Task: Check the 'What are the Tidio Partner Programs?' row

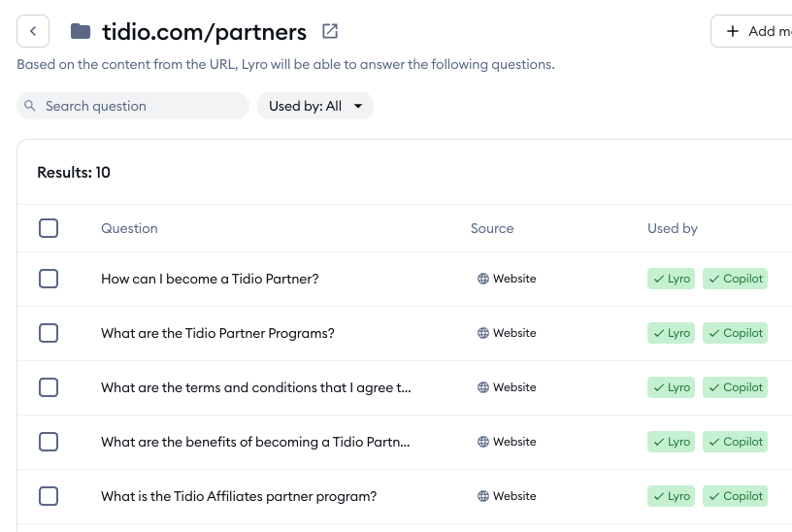Action: [49, 333]
